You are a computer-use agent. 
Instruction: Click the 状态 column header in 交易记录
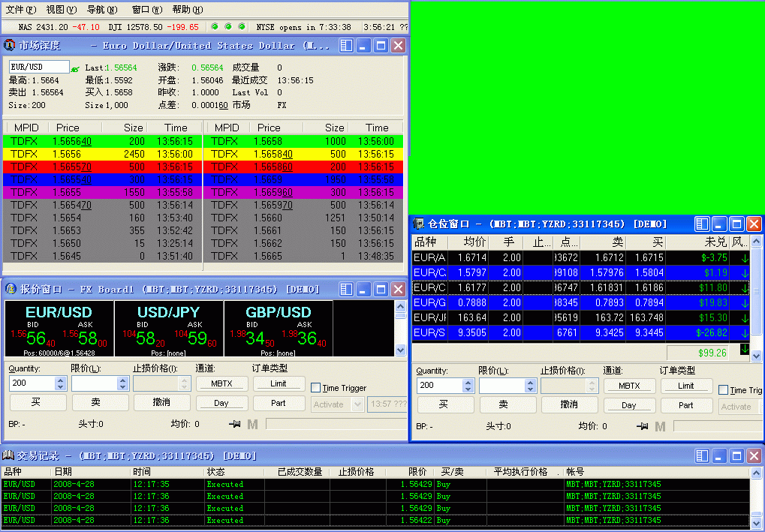[233, 472]
